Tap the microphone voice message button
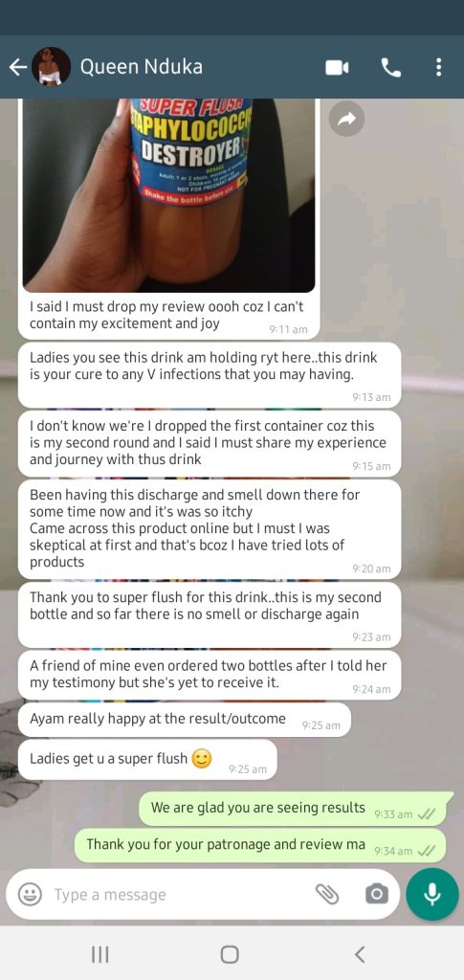The height and width of the screenshot is (980, 464). (432, 895)
